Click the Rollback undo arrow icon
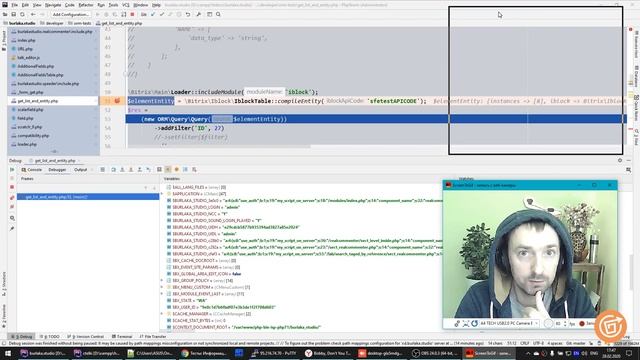 point(188,14)
